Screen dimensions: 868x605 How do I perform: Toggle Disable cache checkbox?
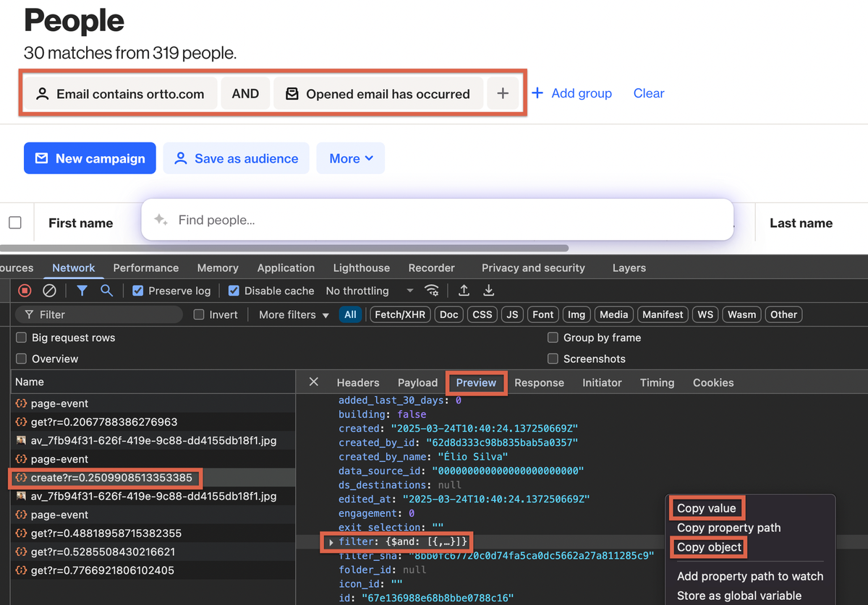(x=234, y=291)
